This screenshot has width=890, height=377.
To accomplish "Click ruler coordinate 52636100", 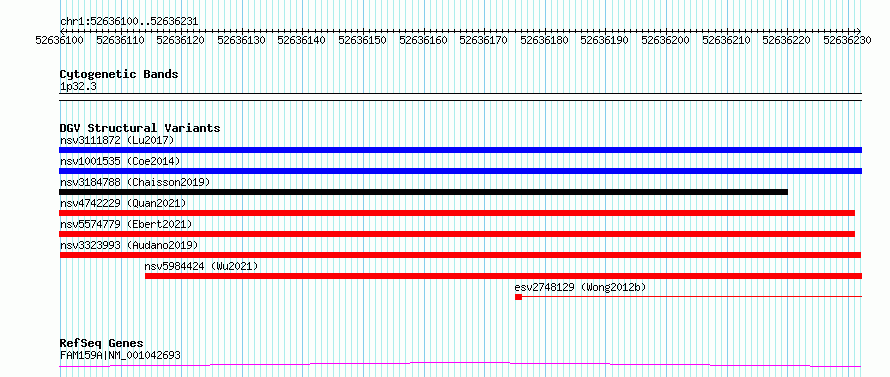I will (60, 40).
